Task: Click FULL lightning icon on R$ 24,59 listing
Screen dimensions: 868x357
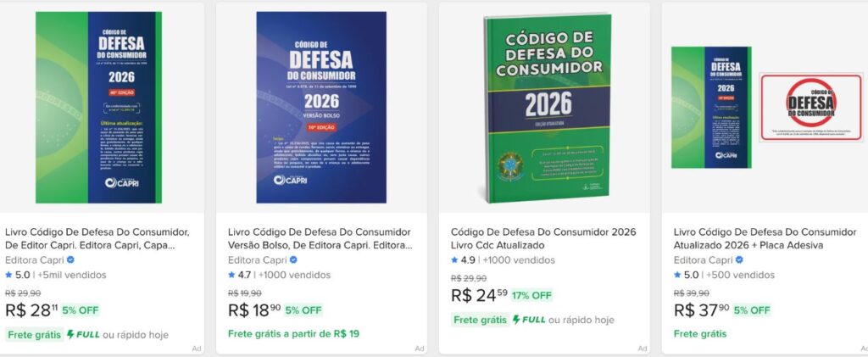Action: (x=516, y=320)
